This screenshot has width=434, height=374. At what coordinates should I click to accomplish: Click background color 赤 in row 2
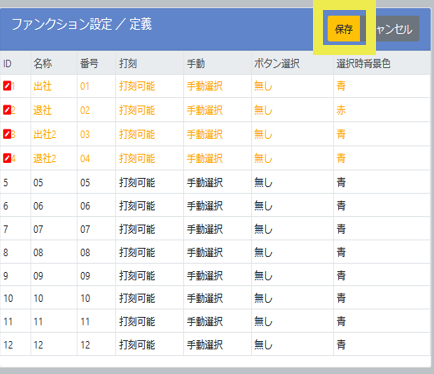coord(341,110)
